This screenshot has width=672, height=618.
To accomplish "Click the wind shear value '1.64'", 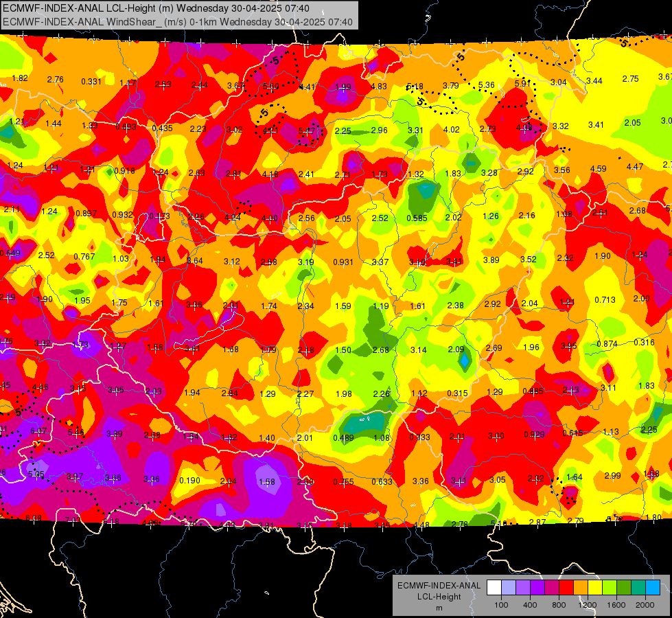I will click(575, 477).
